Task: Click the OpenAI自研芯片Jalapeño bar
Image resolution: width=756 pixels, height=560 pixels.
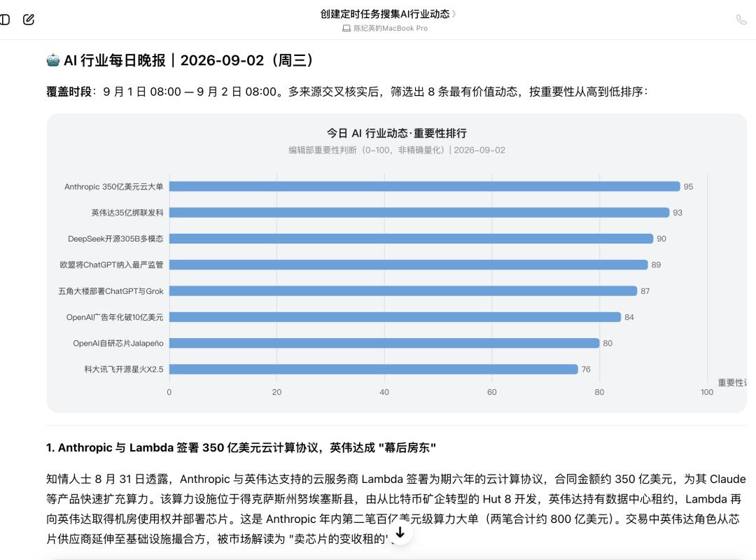Action: tap(384, 343)
